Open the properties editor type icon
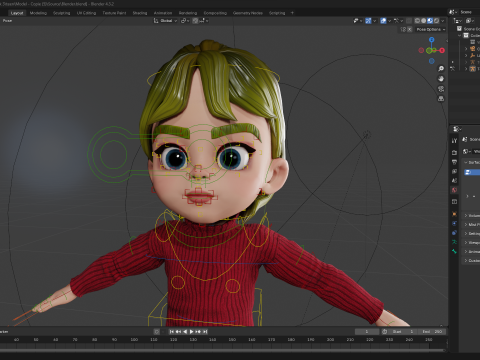 click(456, 129)
